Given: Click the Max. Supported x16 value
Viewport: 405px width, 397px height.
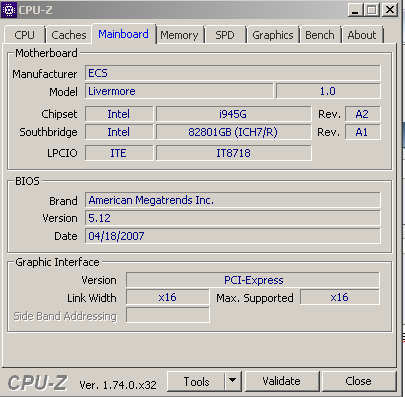Looking at the screenshot, I should [x=340, y=297].
